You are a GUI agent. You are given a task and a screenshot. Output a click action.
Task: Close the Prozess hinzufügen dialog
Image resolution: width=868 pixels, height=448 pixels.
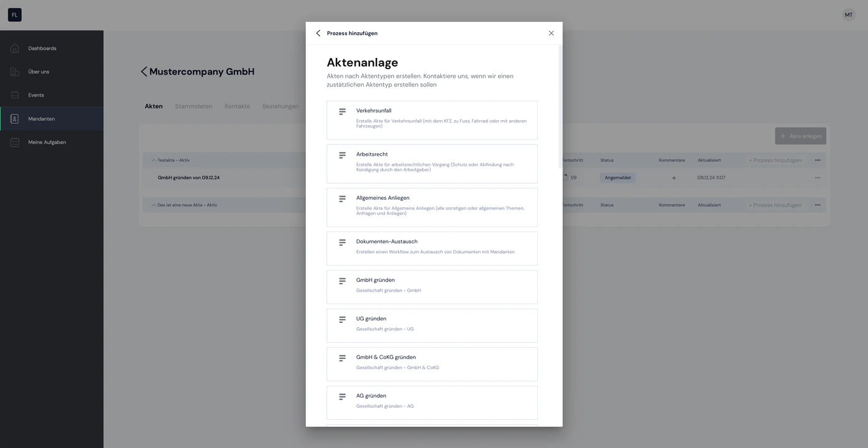pos(551,33)
